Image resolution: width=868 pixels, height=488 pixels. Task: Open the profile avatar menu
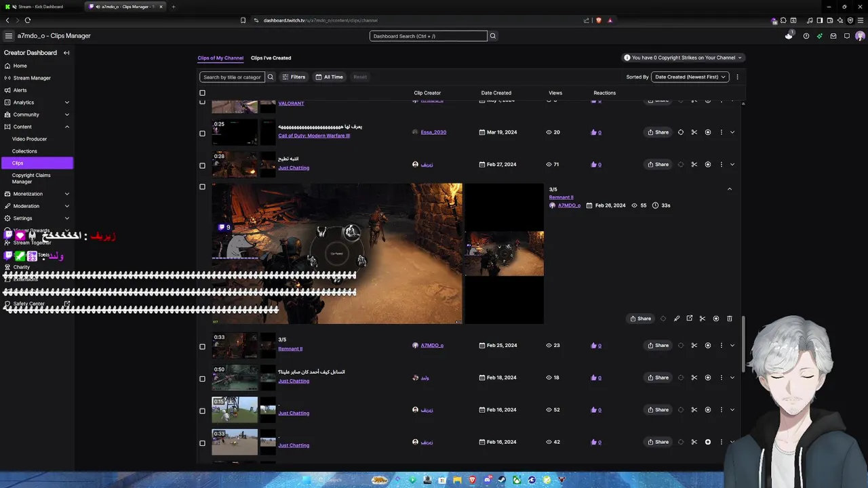pyautogui.click(x=860, y=36)
